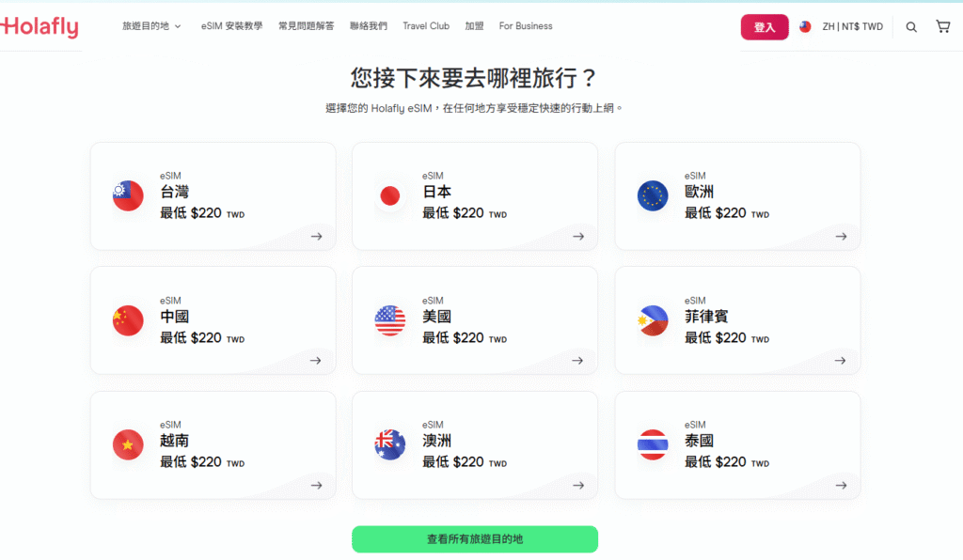Click the arrow on the 中國 eSIM card
Viewport: 963px width, 560px height.
coord(316,361)
